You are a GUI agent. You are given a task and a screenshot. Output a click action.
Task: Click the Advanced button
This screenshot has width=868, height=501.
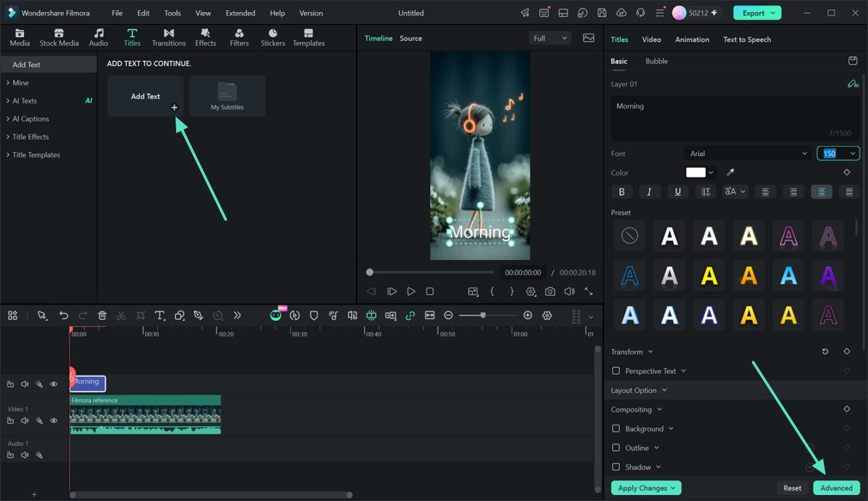click(x=837, y=488)
